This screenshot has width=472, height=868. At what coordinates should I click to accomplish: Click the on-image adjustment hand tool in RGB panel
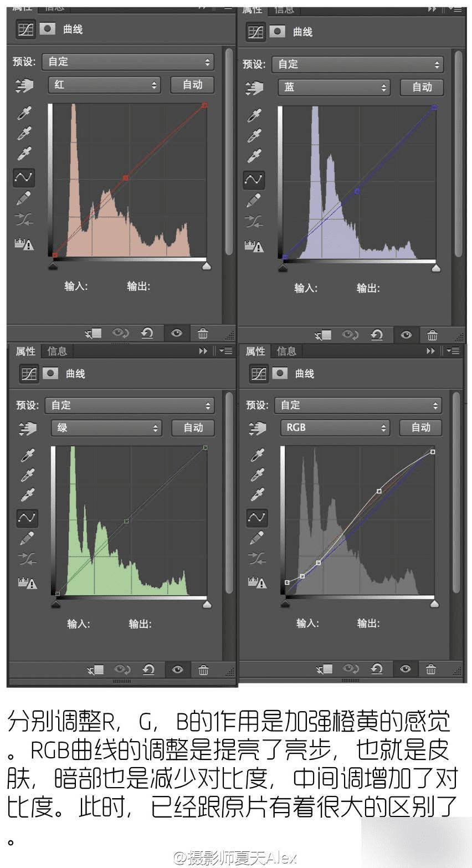pos(258,428)
